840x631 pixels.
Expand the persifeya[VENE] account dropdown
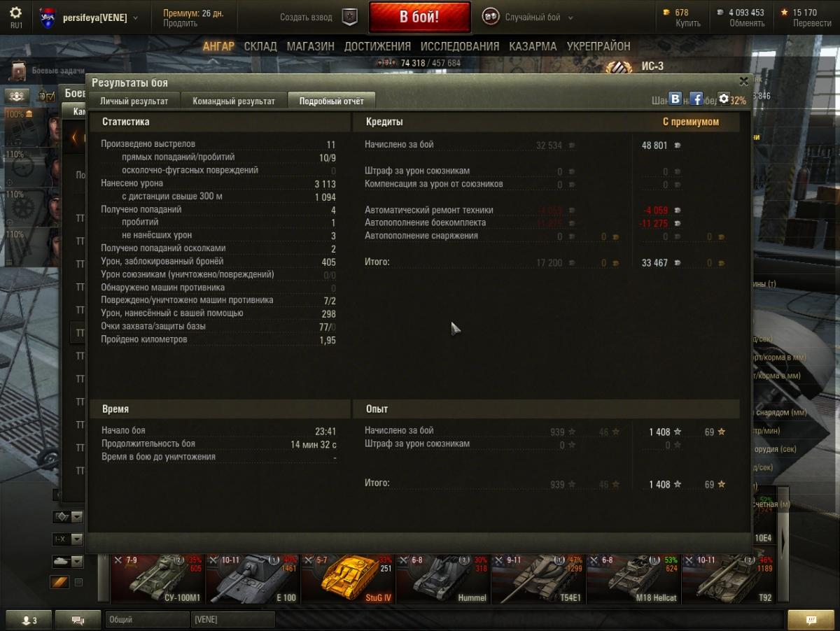[135, 17]
